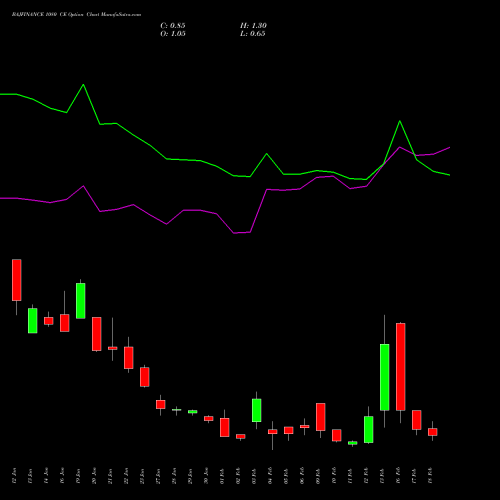The width and height of the screenshot is (500, 500).
Task: Click the red candle for 09 Feb
Action: pos(321,417)
